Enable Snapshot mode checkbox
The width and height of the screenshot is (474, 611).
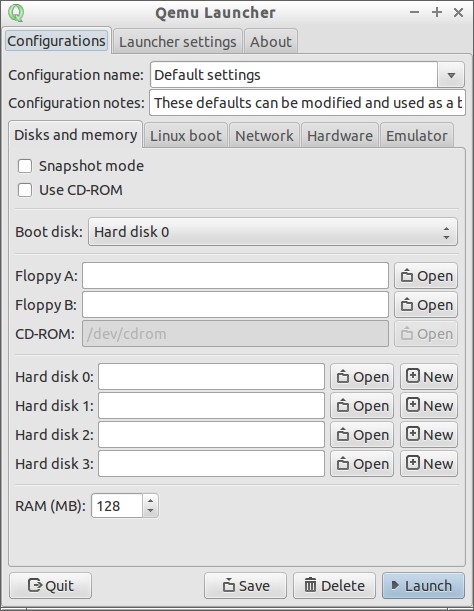click(x=25, y=166)
